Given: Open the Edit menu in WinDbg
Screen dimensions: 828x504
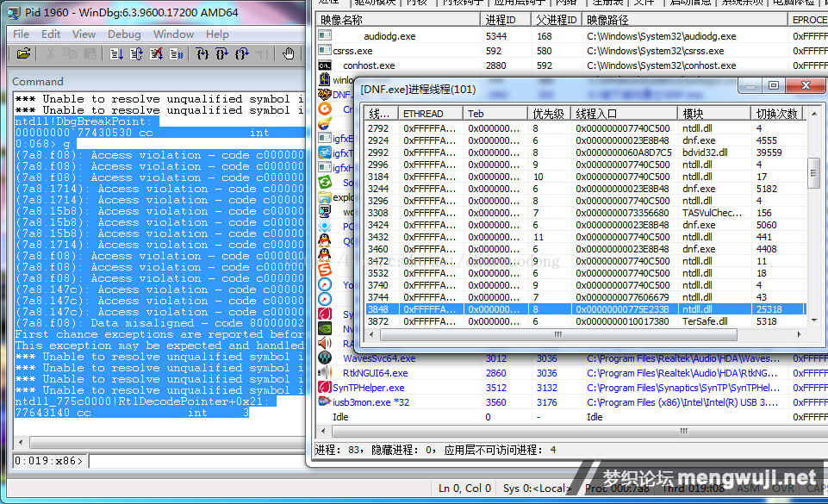Looking at the screenshot, I should pyautogui.click(x=51, y=34).
